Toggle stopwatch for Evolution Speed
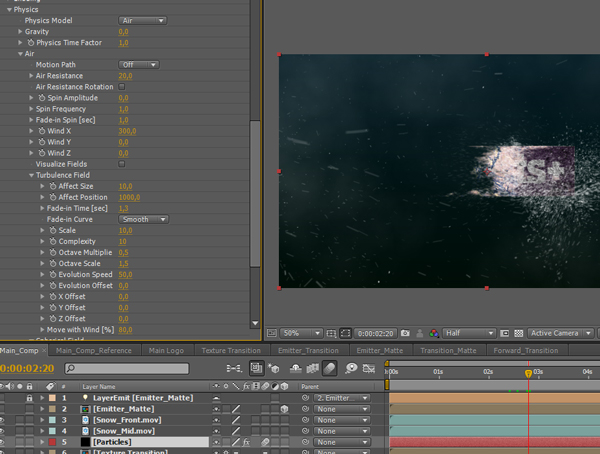The height and width of the screenshot is (454, 600). point(53,274)
